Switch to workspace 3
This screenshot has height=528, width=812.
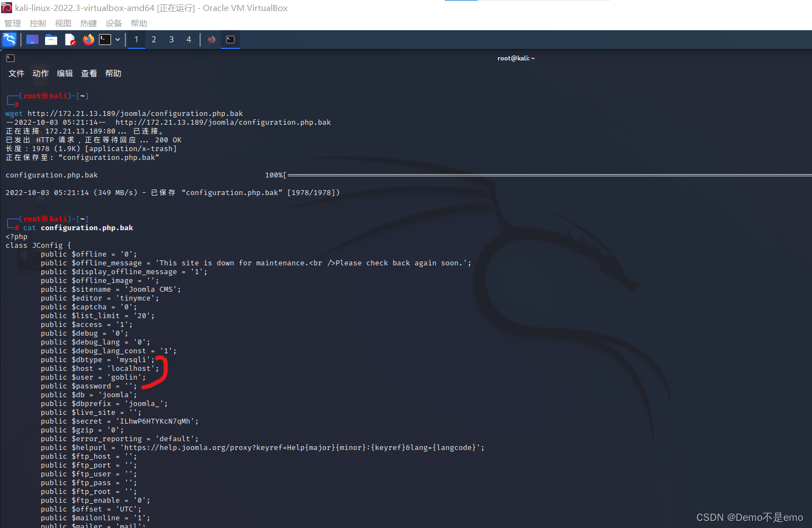coord(172,40)
